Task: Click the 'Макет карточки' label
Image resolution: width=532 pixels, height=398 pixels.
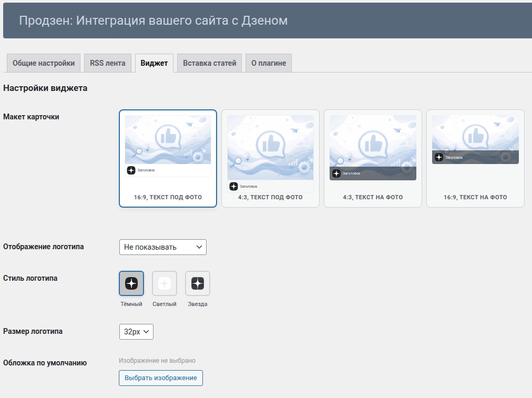Action: [x=31, y=117]
